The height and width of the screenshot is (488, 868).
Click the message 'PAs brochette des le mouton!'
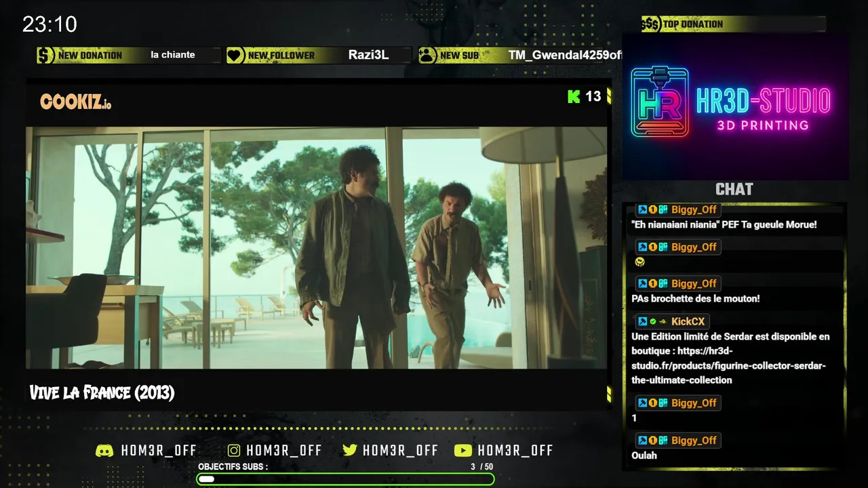(696, 299)
